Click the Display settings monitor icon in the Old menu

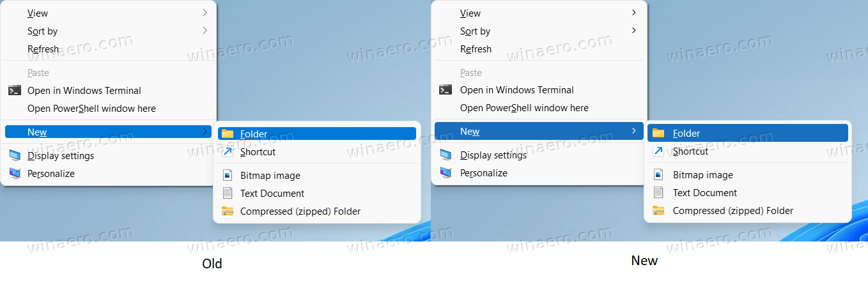tap(15, 156)
